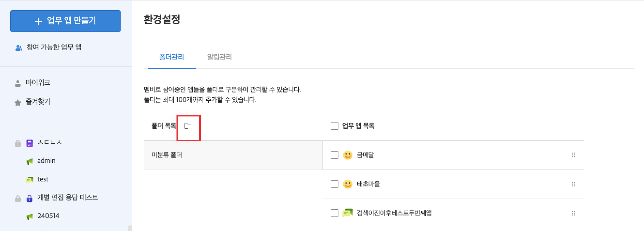Open 참여 가능한 업무 앱 link
644x231 pixels.
54,47
